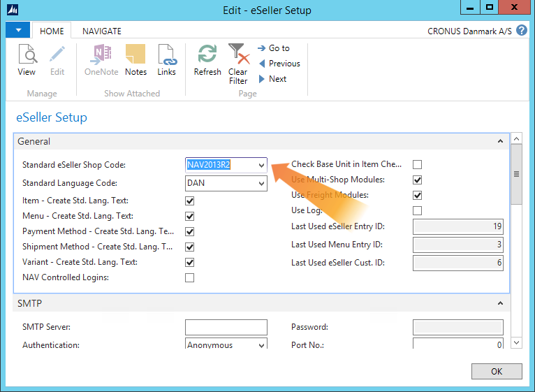Click the SMTP Server input field
This screenshot has width=535, height=392.
pos(226,327)
